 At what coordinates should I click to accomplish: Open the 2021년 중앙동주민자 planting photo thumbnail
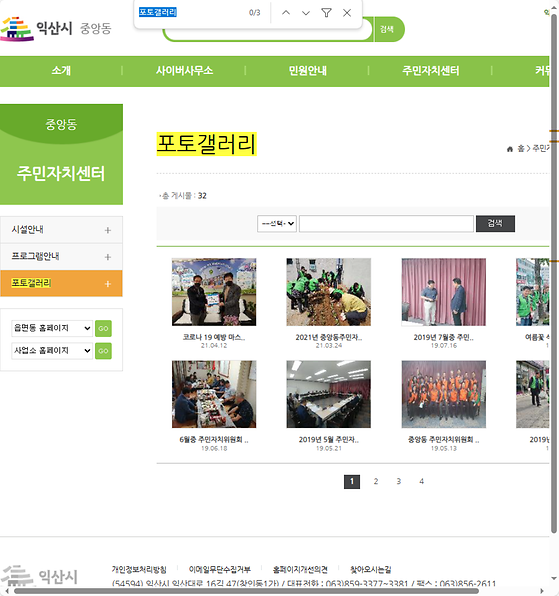click(329, 292)
